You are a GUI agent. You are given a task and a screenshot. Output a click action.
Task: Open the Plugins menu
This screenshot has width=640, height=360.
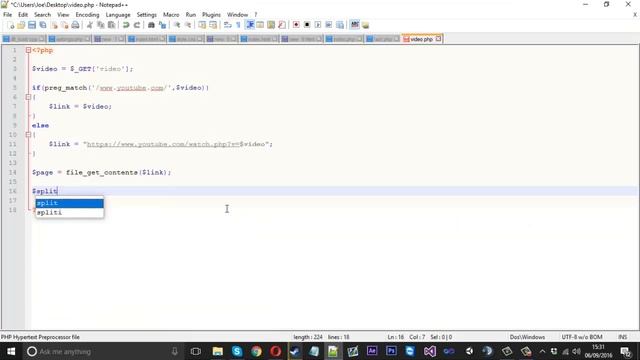pyautogui.click(x=211, y=15)
